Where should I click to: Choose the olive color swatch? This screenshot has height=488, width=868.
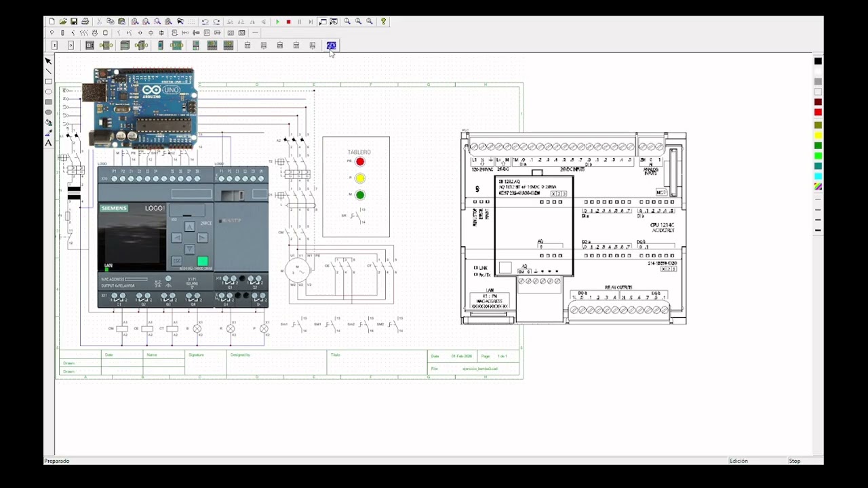pyautogui.click(x=818, y=125)
